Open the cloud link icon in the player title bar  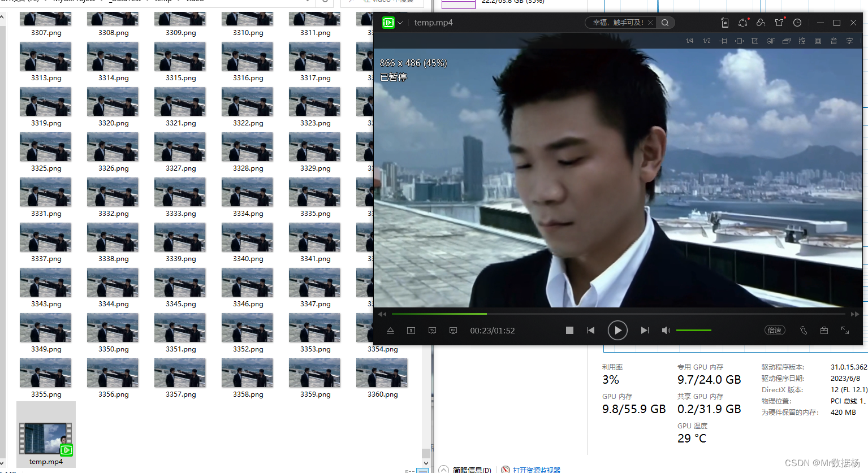[x=761, y=23]
